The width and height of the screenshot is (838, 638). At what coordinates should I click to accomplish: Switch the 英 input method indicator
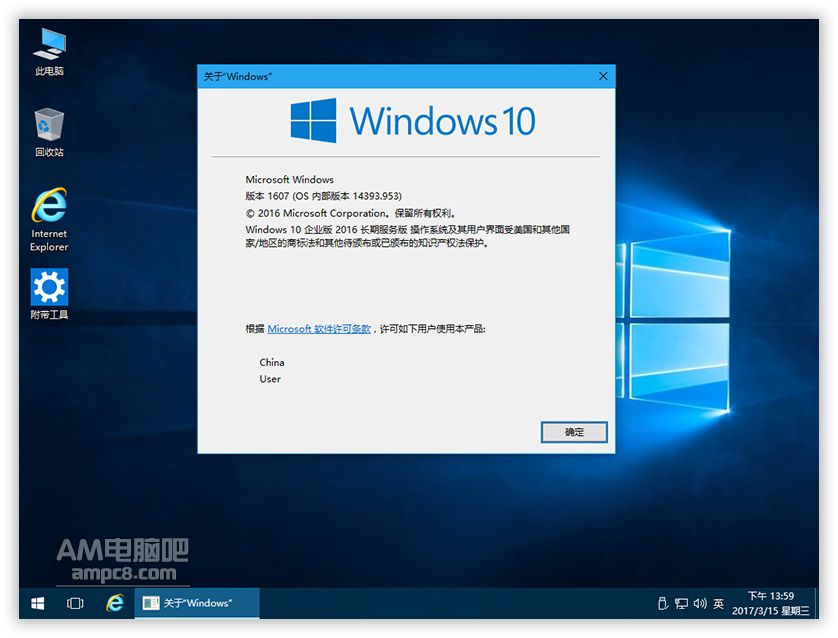point(718,603)
